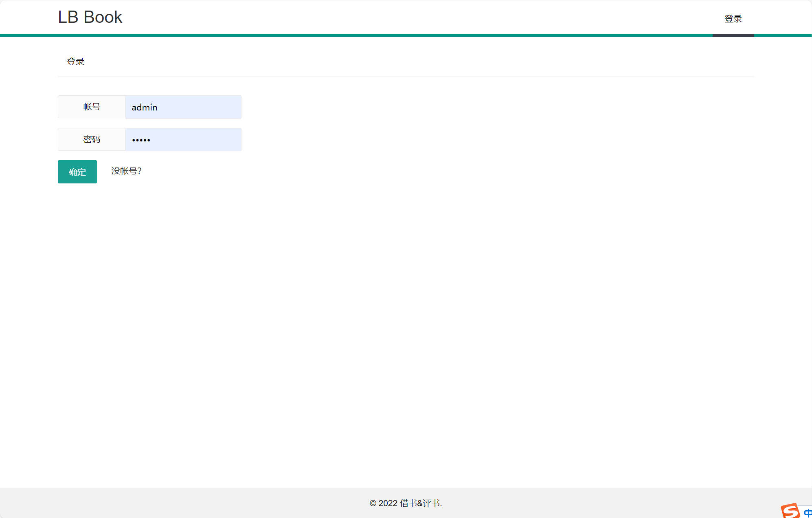The width and height of the screenshot is (812, 518).
Task: Click the thin gray line under 登录 tab
Action: pos(406,77)
